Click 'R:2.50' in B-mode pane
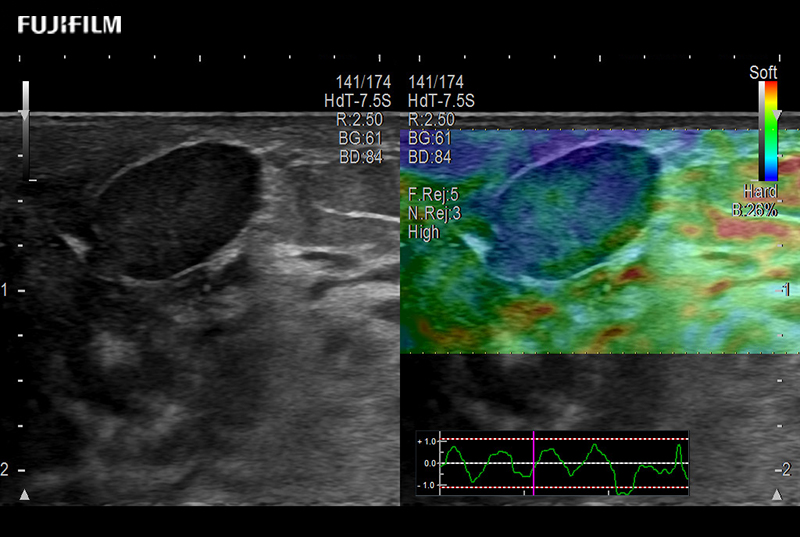This screenshot has height=537, width=800. click(x=359, y=119)
